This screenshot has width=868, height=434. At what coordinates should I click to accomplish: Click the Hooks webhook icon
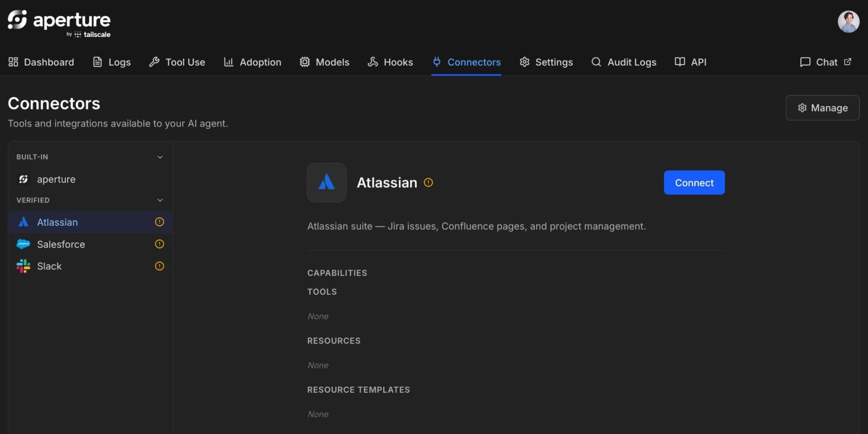pos(373,62)
